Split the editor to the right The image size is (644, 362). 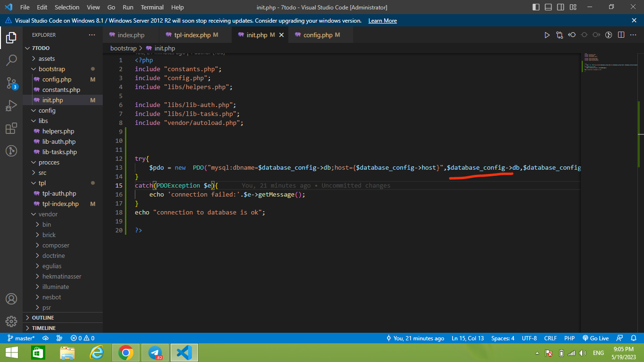coord(621,35)
